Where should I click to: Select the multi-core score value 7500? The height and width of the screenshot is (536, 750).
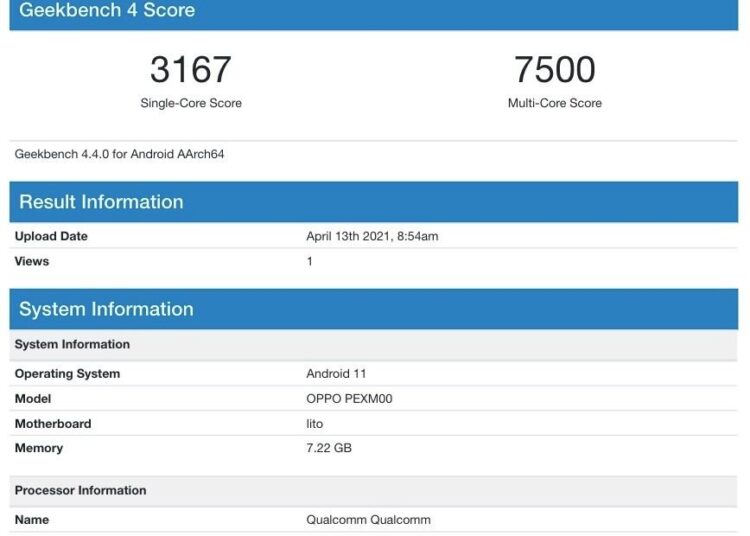pos(555,70)
